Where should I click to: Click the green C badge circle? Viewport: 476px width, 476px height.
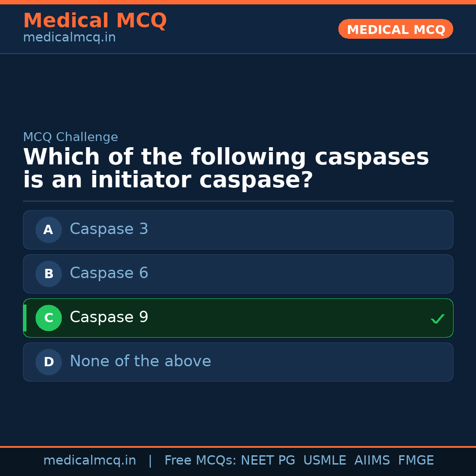click(48, 318)
